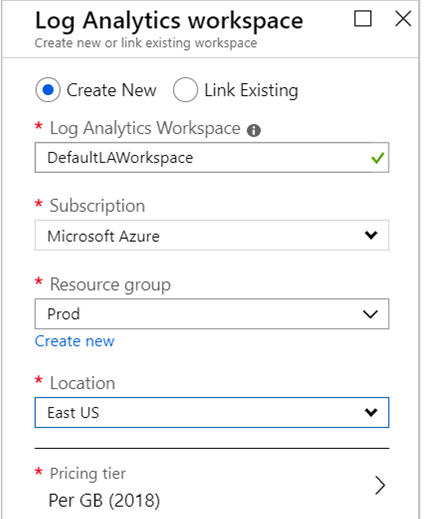Open the Pricing tier Per GB (2018) option
The image size is (425, 519).
tap(212, 487)
